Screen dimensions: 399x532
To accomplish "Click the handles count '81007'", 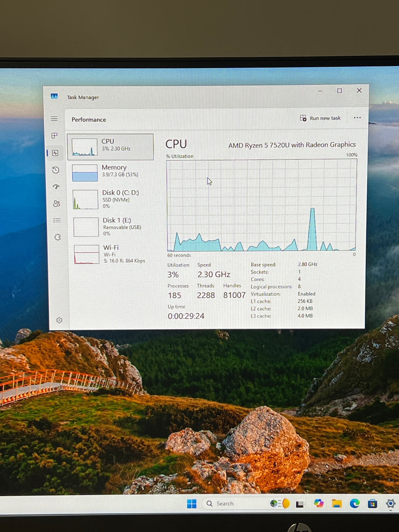I will pyautogui.click(x=235, y=295).
